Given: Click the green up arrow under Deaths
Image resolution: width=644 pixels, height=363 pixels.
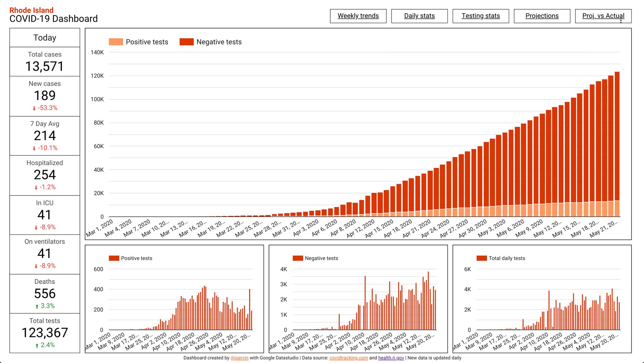Looking at the screenshot, I should pos(37,306).
